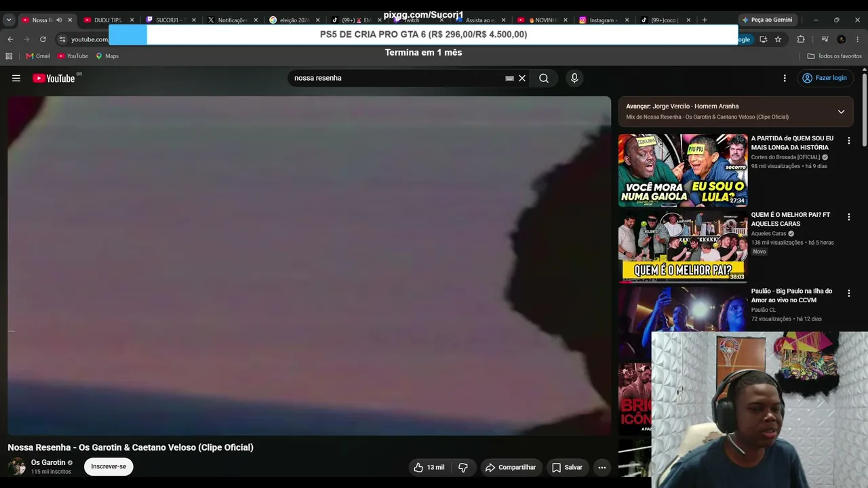The height and width of the screenshot is (488, 868).
Task: Mute the Nossa Resenha tab audio
Action: pyautogui.click(x=59, y=20)
